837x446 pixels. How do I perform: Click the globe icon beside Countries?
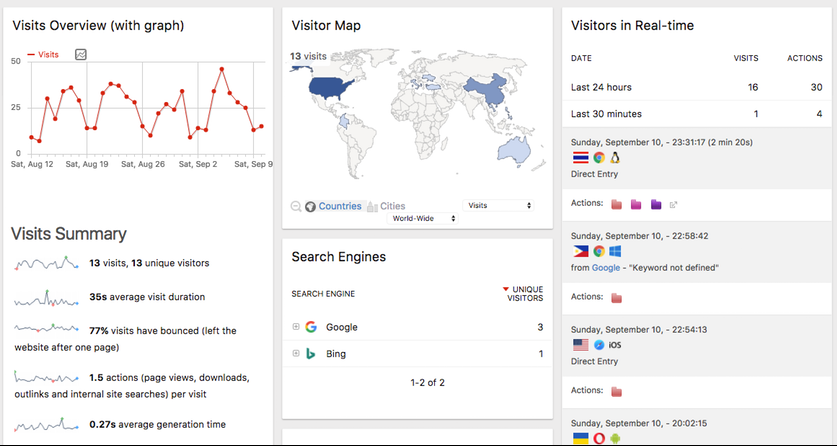point(310,206)
